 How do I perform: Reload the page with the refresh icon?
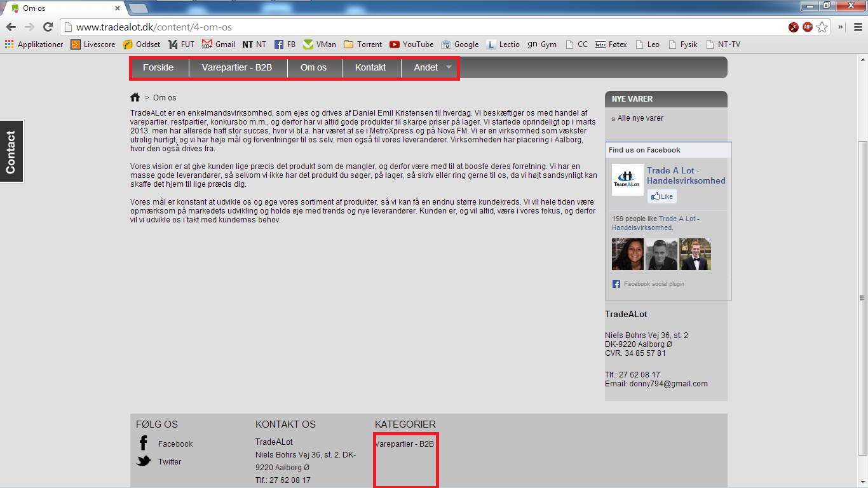tap(48, 27)
